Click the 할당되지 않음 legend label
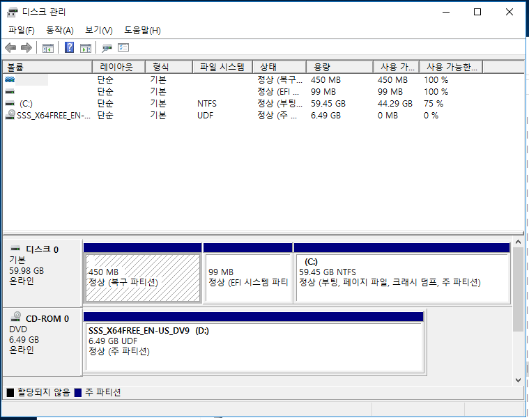Viewport: 529px width, 420px height. tap(43, 392)
